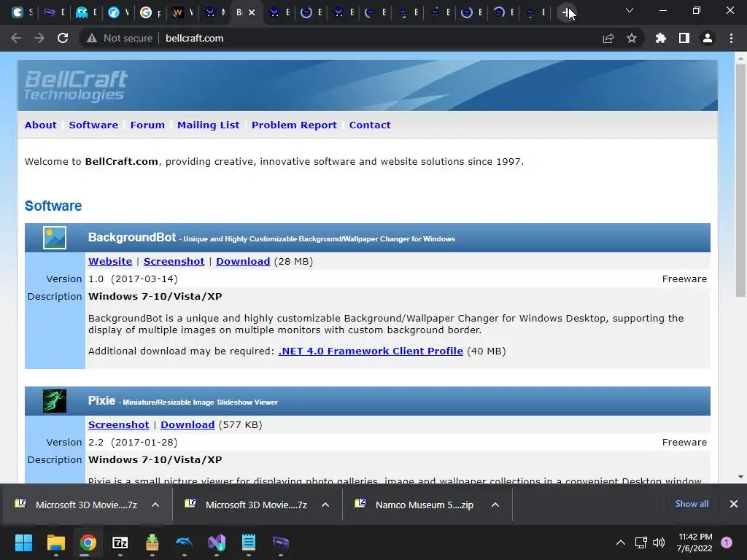Click the Chrome taskbar icon
747x560 pixels.
88,542
